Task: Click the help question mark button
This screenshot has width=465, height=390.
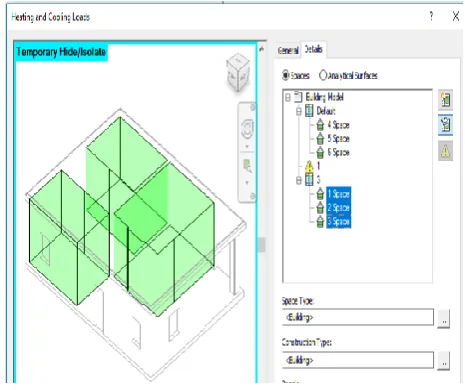Action: click(x=431, y=16)
